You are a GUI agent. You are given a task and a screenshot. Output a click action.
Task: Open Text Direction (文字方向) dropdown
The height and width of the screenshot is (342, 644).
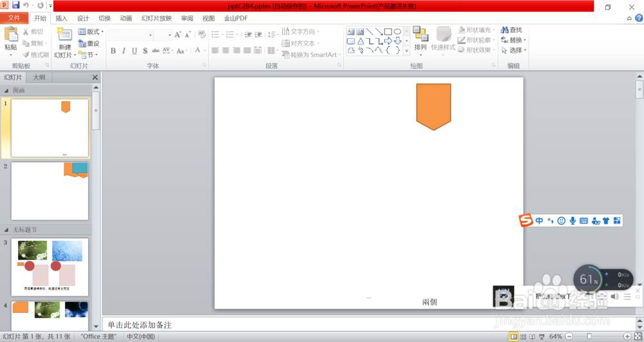tap(301, 31)
